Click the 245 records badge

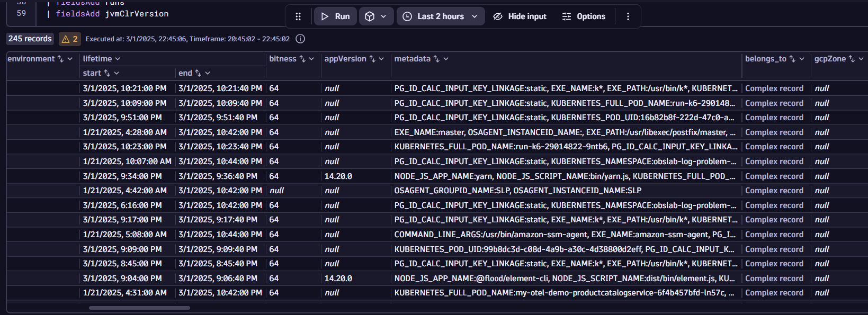pos(30,39)
